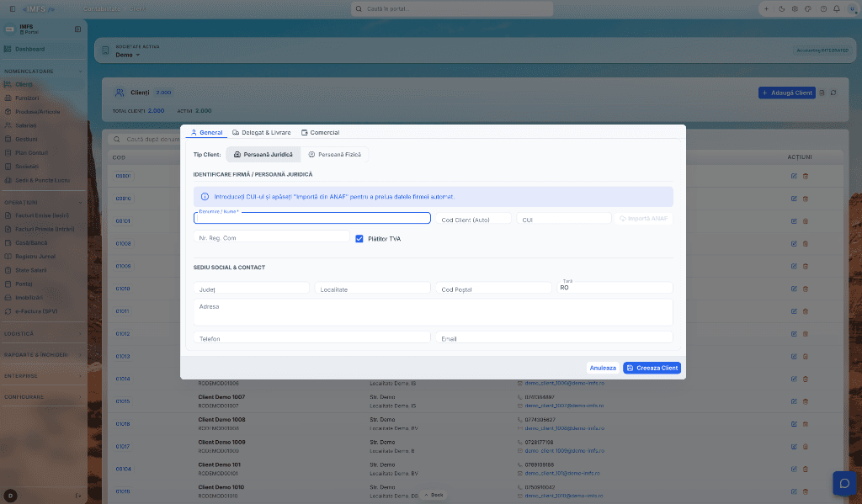Click the Cod Poștal input field

point(493,289)
